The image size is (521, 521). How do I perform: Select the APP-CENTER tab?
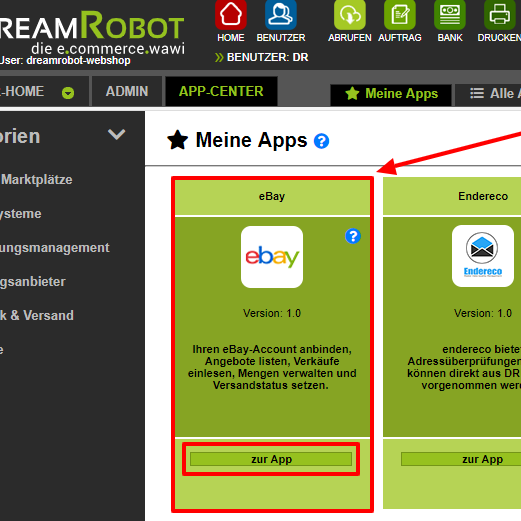(221, 91)
